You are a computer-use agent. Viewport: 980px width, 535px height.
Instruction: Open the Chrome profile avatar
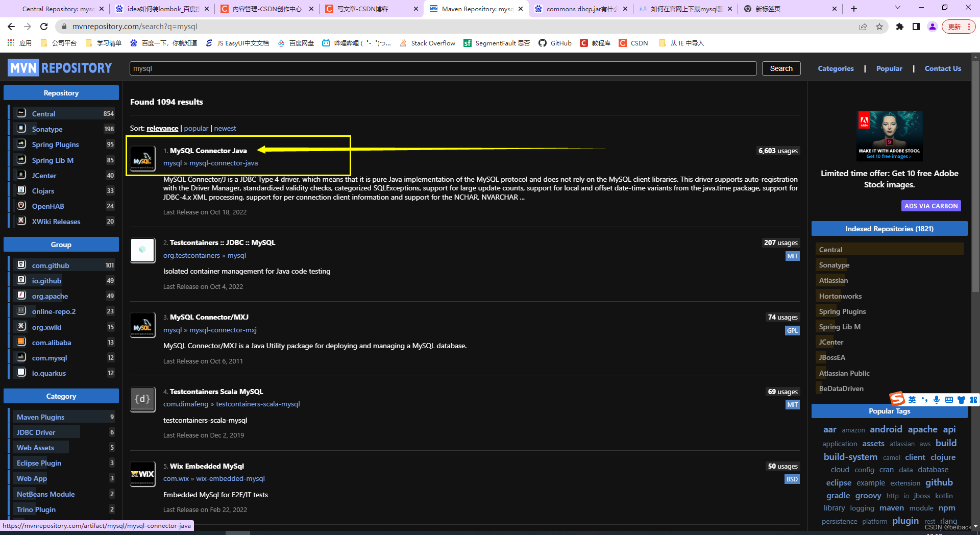click(933, 27)
